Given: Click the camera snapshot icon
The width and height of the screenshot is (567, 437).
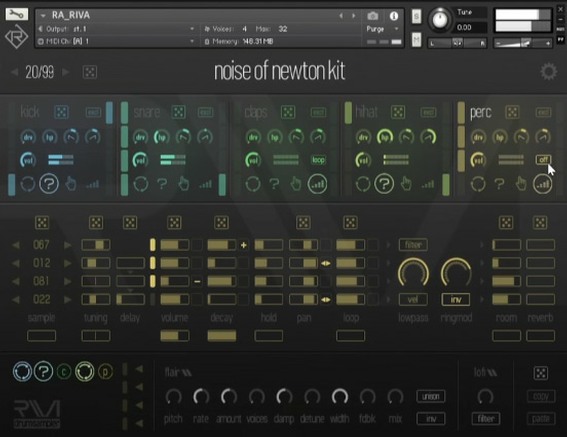Looking at the screenshot, I should (373, 16).
